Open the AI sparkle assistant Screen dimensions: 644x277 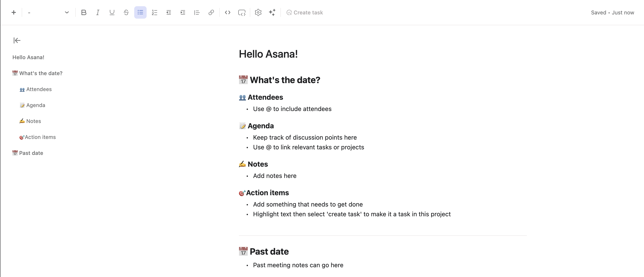(272, 12)
